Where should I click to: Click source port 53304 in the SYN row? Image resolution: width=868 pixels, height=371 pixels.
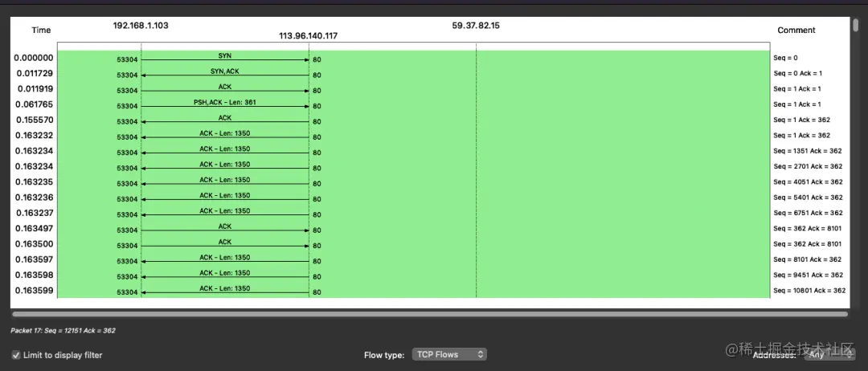point(127,59)
